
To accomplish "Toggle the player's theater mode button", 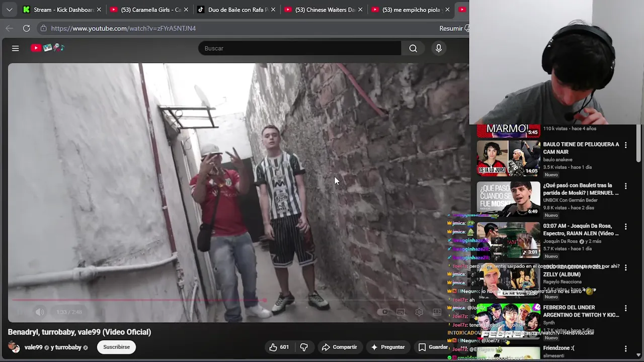I will tap(437, 312).
